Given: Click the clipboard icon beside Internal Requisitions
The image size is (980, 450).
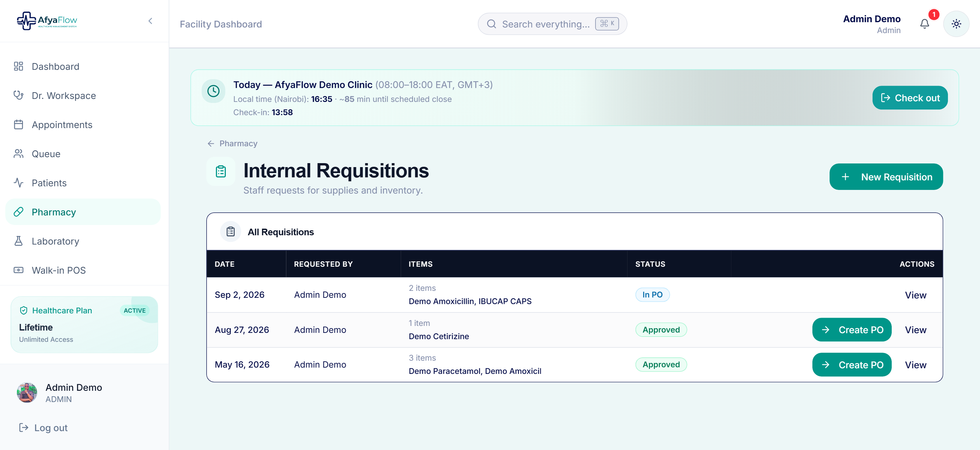Looking at the screenshot, I should (221, 171).
